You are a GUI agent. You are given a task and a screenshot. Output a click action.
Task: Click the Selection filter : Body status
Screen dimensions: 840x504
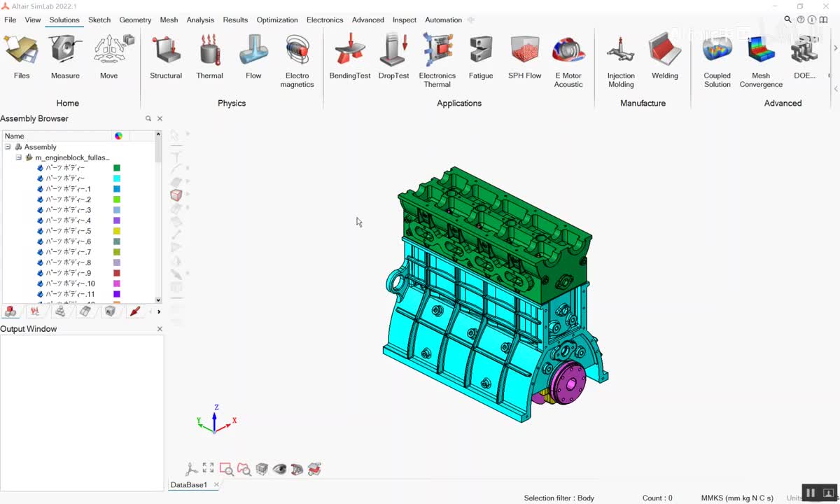[559, 498]
